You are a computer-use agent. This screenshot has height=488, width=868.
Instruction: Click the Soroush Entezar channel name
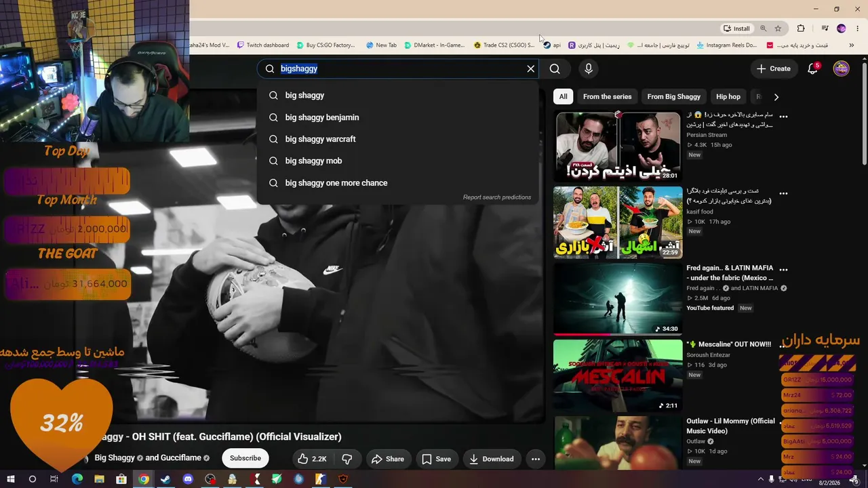[x=707, y=355]
